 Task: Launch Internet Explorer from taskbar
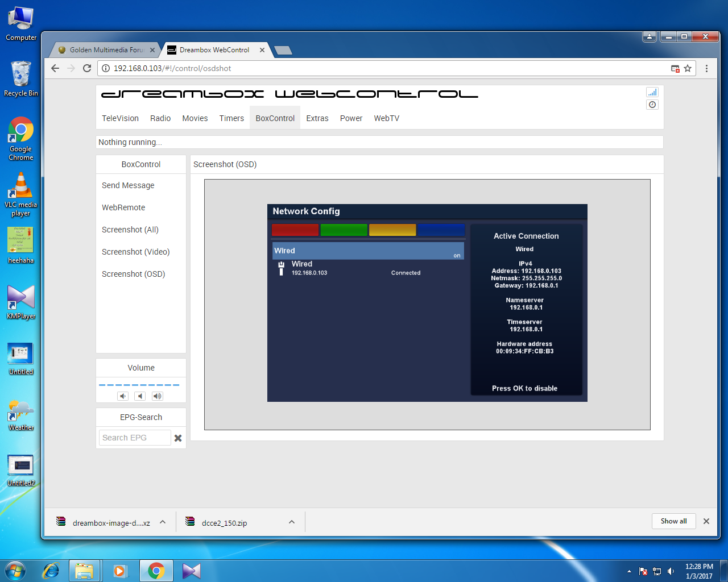[x=51, y=571]
